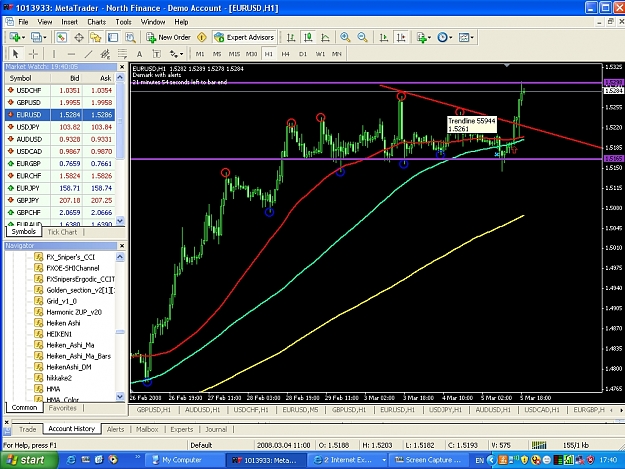The width and height of the screenshot is (625, 469).
Task: Open the Tools menu
Action: point(123,22)
